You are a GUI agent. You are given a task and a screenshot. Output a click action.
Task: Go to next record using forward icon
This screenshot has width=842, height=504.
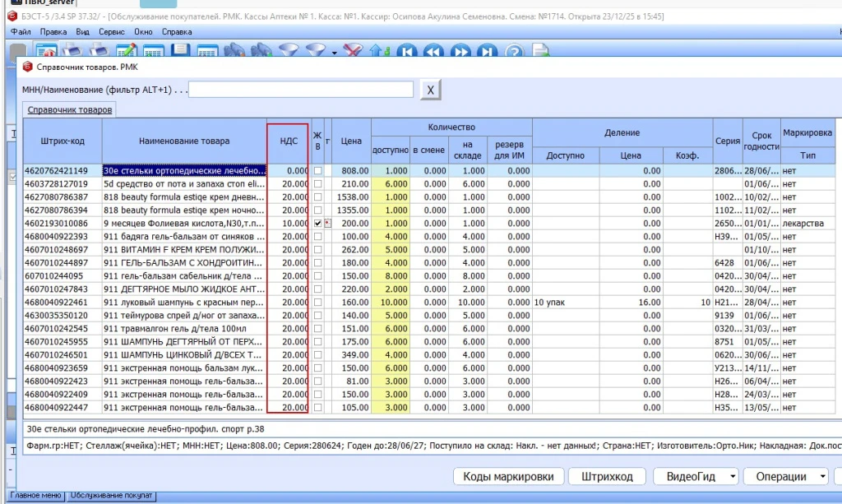point(460,51)
